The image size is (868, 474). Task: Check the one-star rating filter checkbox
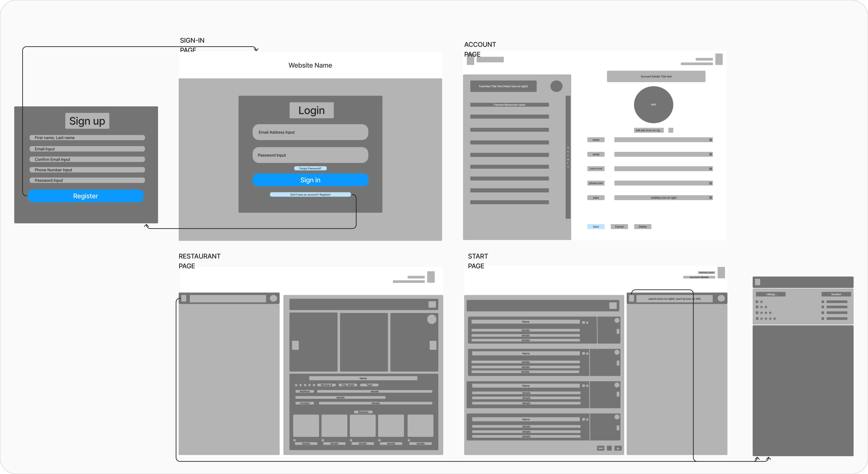click(757, 302)
